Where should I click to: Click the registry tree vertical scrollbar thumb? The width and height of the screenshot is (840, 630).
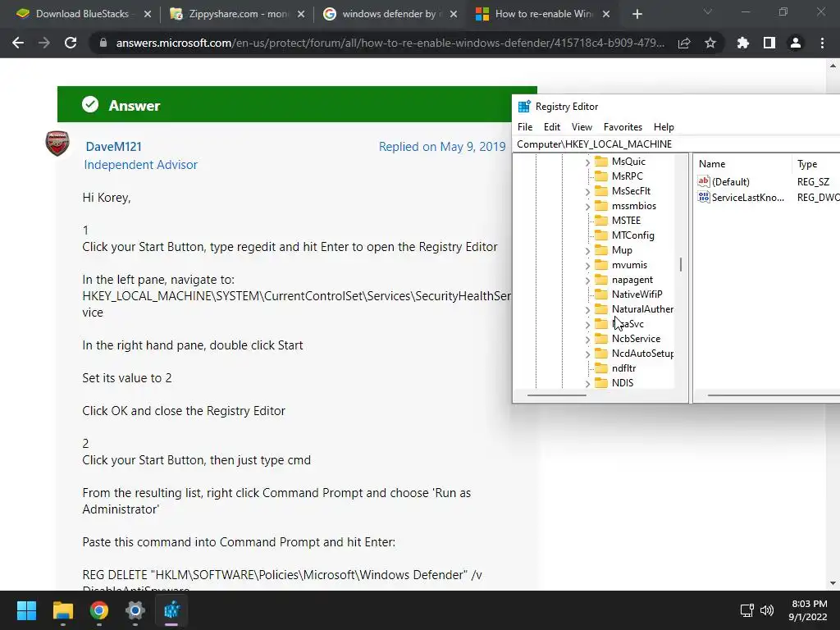(681, 265)
